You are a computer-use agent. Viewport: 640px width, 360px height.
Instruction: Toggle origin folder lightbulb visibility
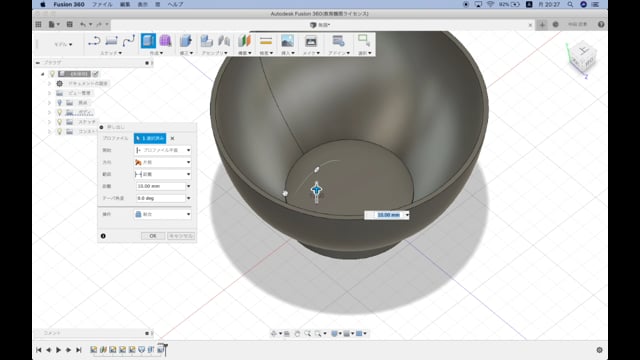(x=60, y=102)
